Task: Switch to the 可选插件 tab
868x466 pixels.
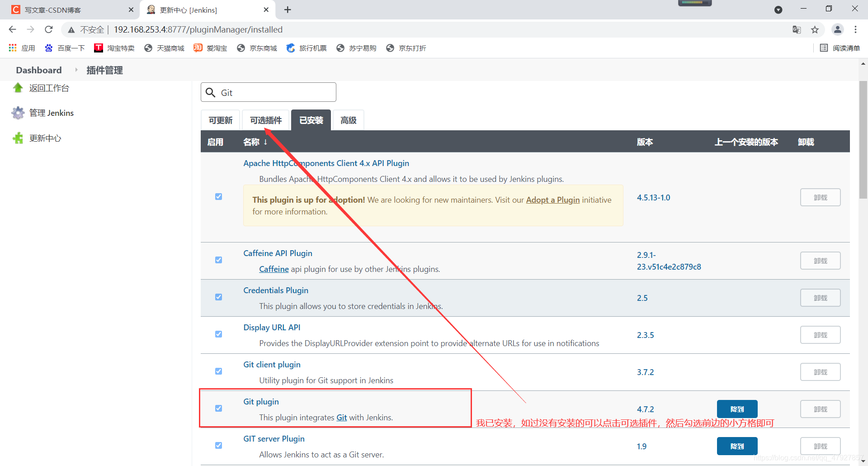Action: pyautogui.click(x=266, y=120)
